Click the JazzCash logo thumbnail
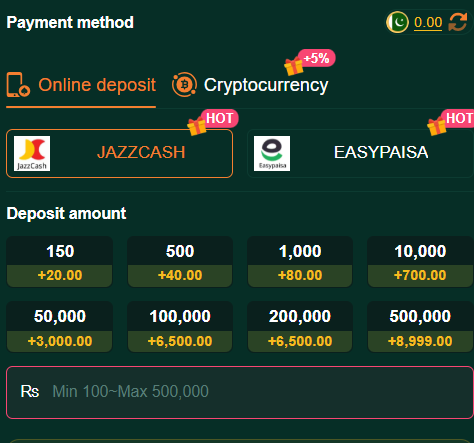The height and width of the screenshot is (443, 474). 32,153
